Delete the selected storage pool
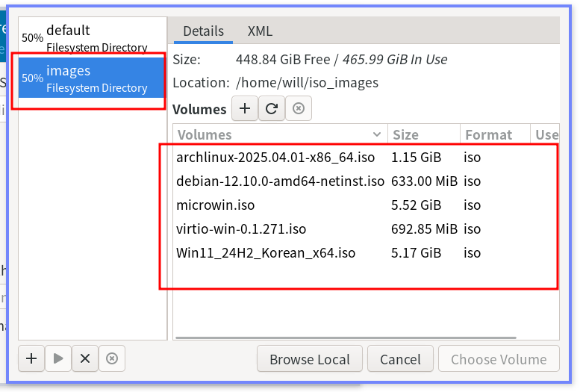Viewport: 583px width, 392px height. 112,358
